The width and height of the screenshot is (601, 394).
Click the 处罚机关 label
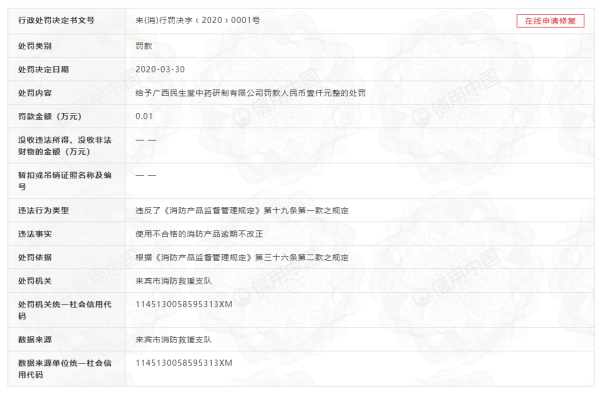pyautogui.click(x=35, y=281)
